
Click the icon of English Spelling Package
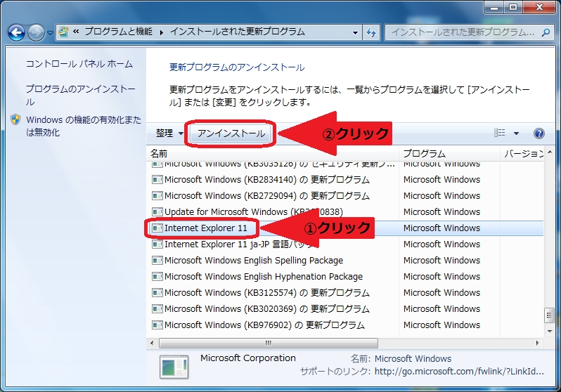pos(157,261)
